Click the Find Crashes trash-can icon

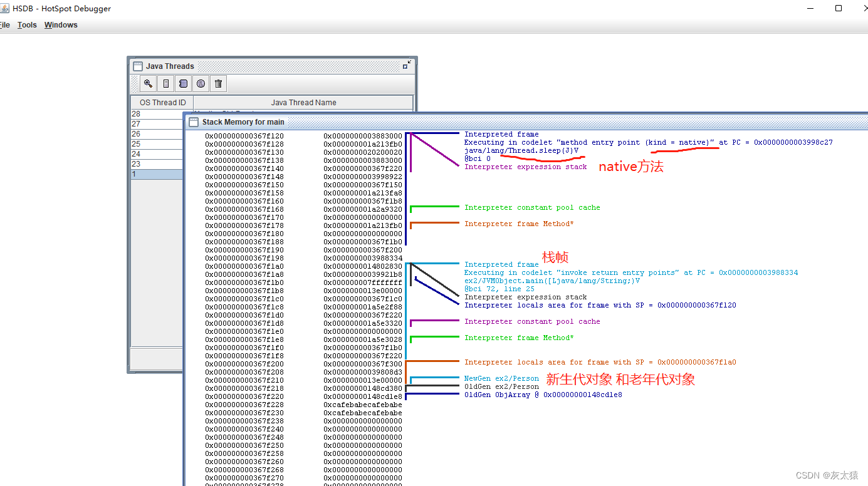(218, 83)
